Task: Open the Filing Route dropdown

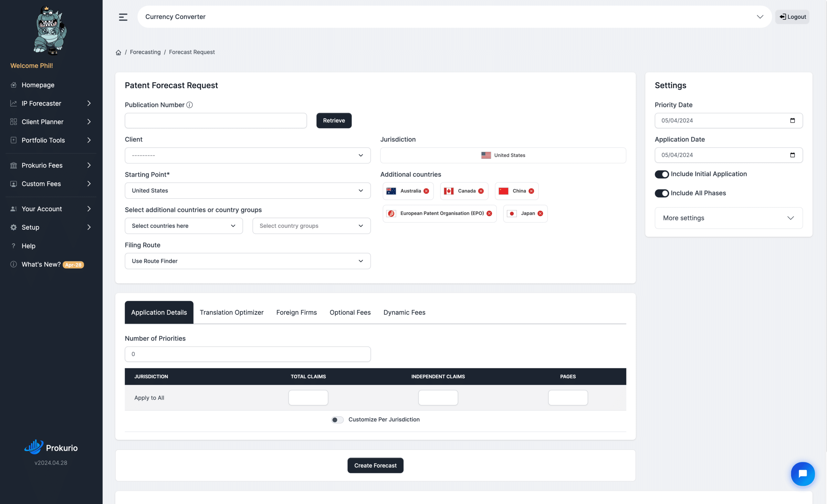Action: (248, 261)
